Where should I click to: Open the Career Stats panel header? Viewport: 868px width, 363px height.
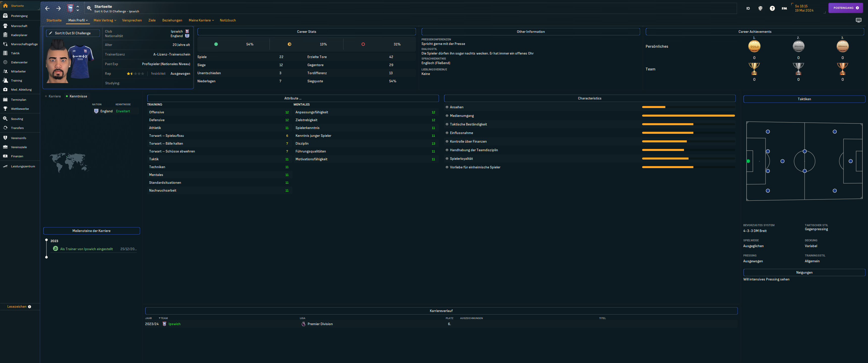307,32
